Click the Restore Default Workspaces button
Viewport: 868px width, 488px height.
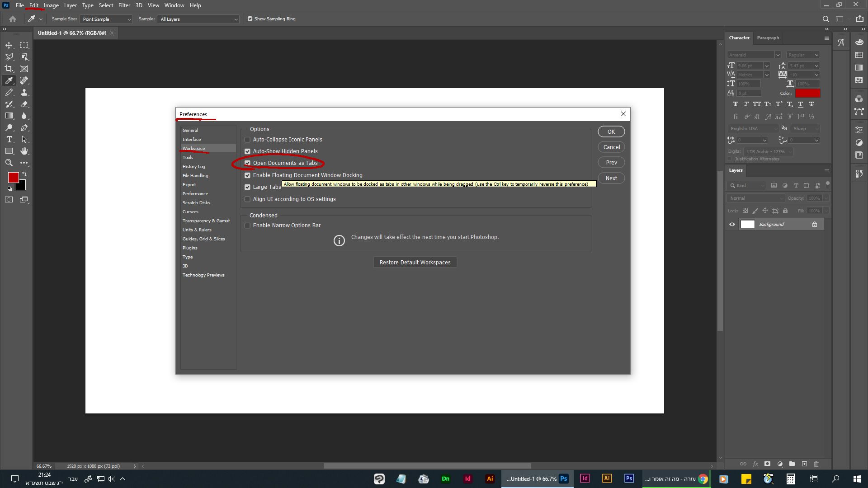pos(415,263)
